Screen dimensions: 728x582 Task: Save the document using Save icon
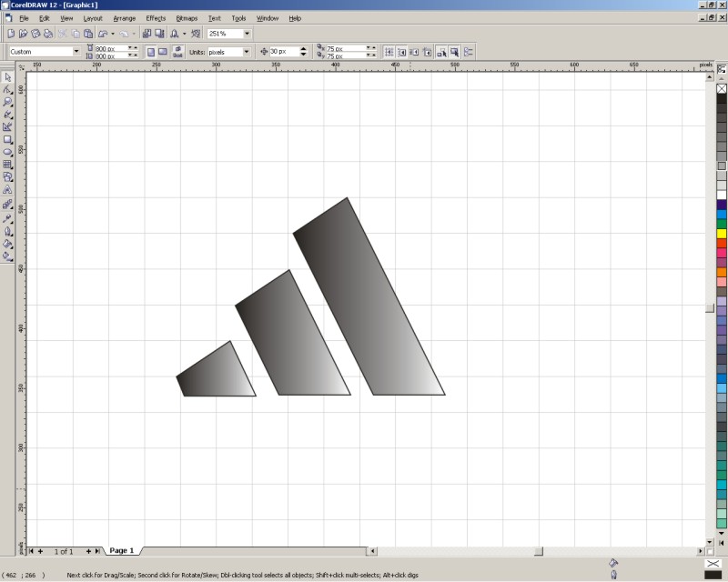[x=35, y=34]
